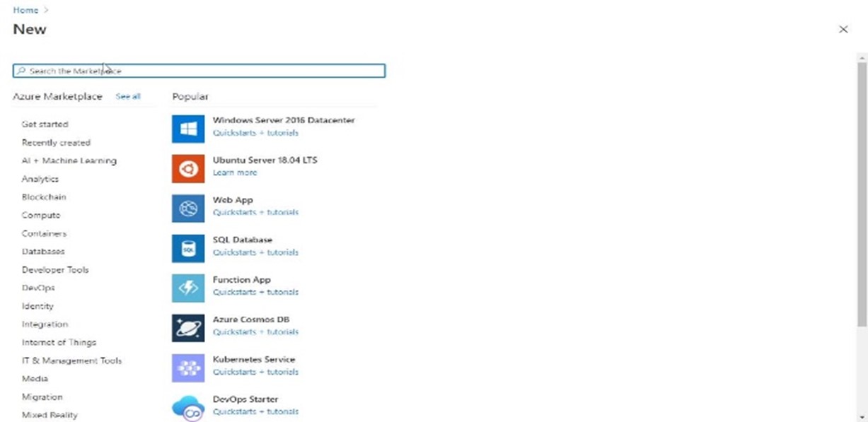Open the See all marketplace link

click(x=128, y=96)
